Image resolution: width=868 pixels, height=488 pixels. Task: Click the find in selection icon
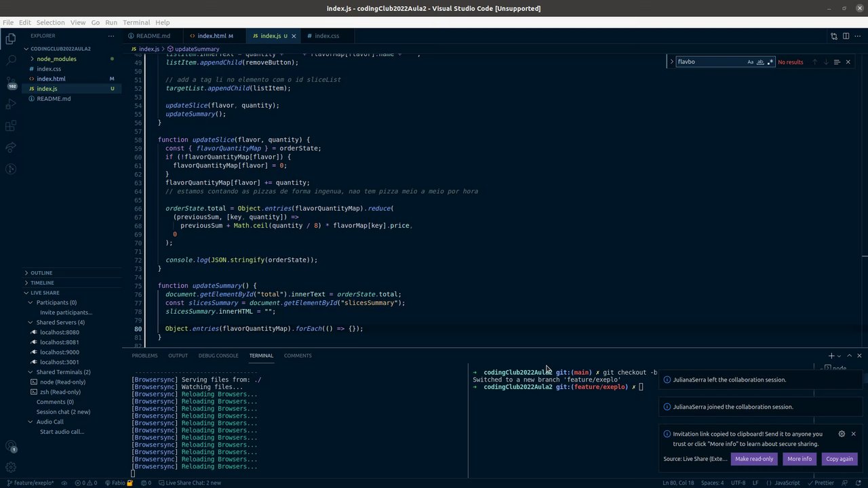coord(837,62)
